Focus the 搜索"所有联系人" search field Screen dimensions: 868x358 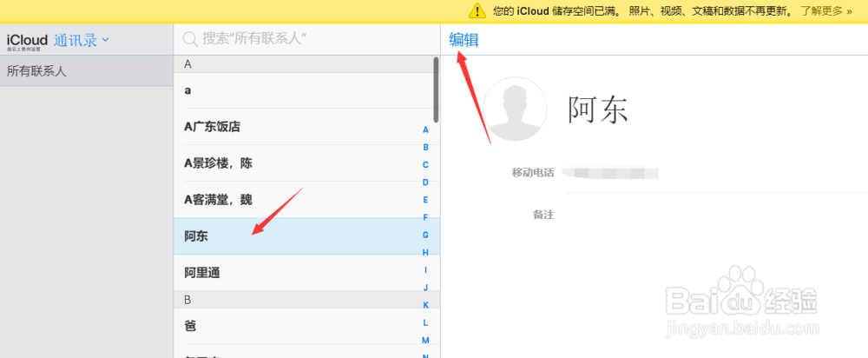coord(306,38)
